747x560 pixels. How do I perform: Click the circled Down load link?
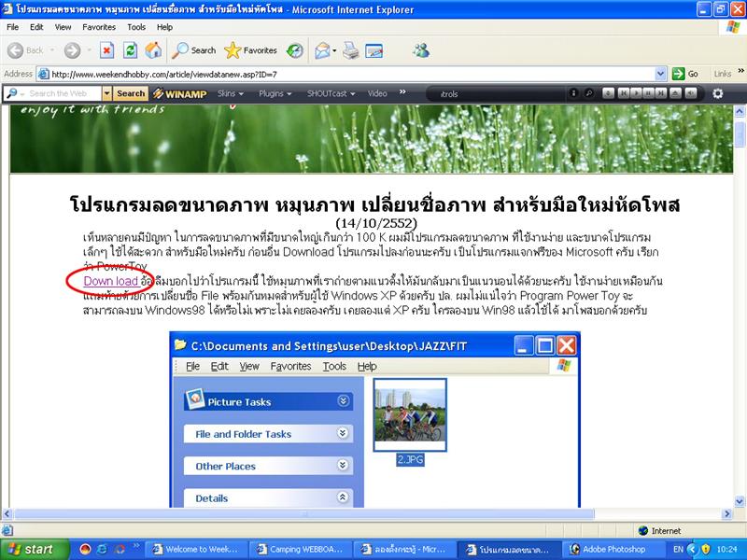pyautogui.click(x=110, y=280)
